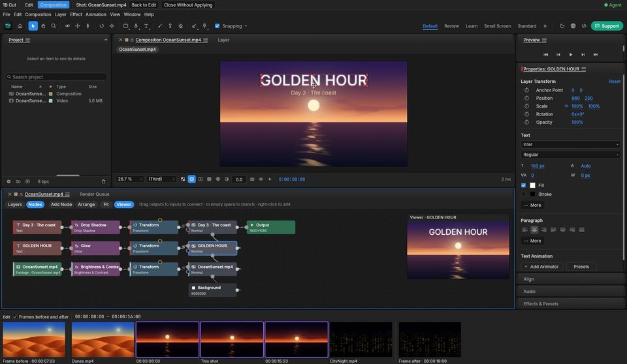Open the black Stroke color swatch
This screenshot has width=627, height=364.
[533, 194]
